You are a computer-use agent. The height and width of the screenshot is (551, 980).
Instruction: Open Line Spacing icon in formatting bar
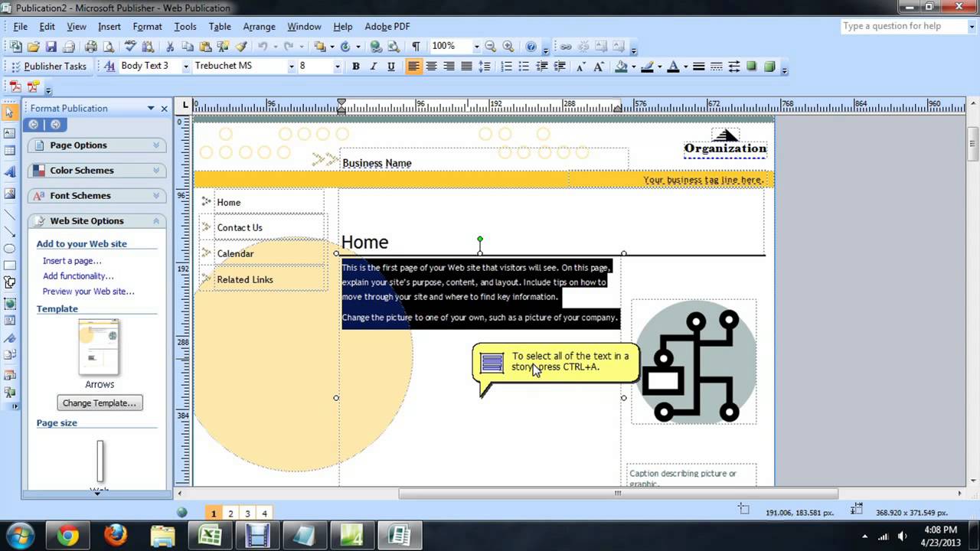tap(484, 67)
